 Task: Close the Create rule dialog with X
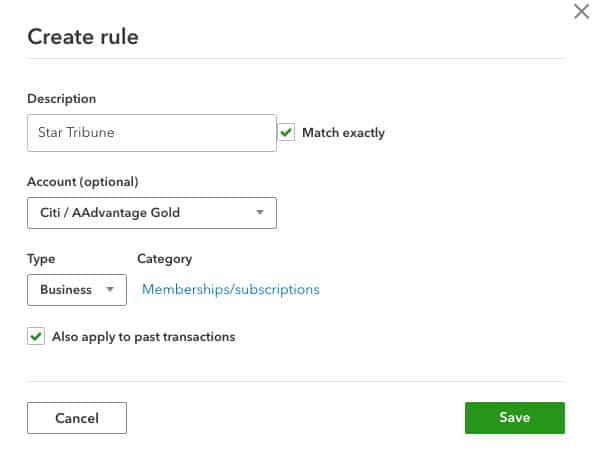point(581,11)
